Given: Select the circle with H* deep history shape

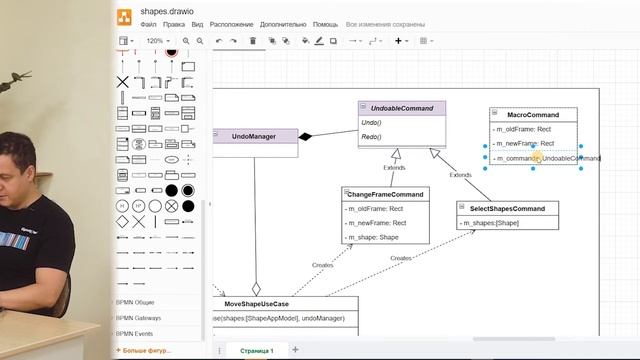Looking at the screenshot, I should click(138, 206).
